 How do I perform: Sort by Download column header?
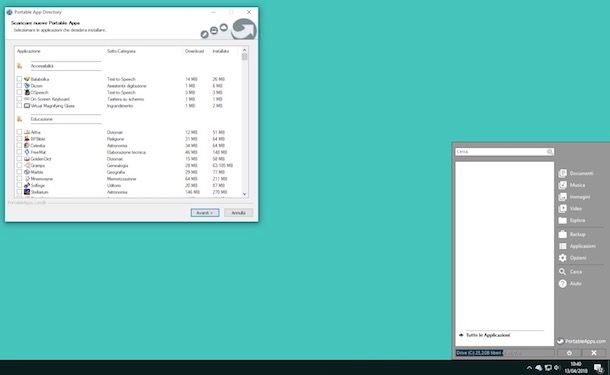195,51
